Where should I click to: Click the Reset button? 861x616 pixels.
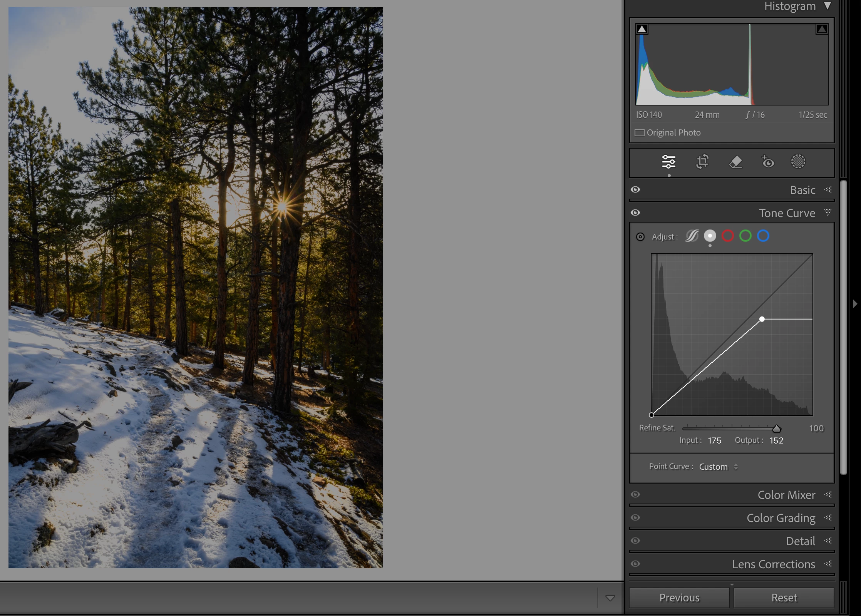click(784, 598)
